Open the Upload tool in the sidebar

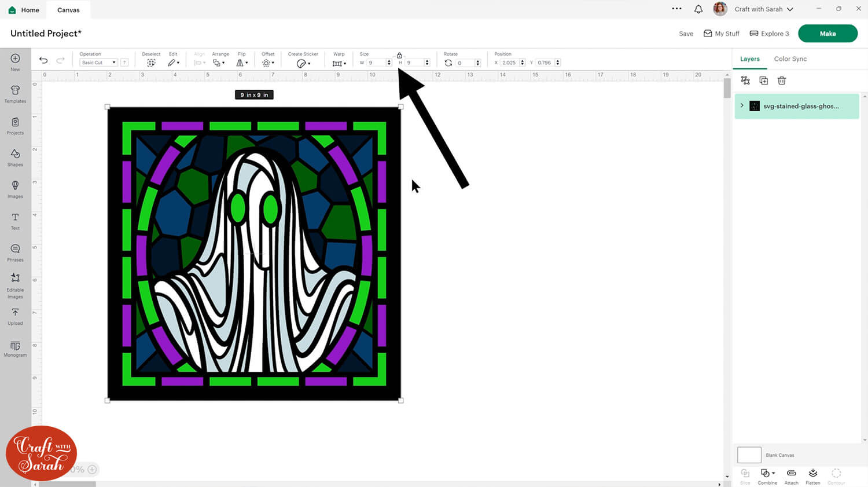click(15, 316)
